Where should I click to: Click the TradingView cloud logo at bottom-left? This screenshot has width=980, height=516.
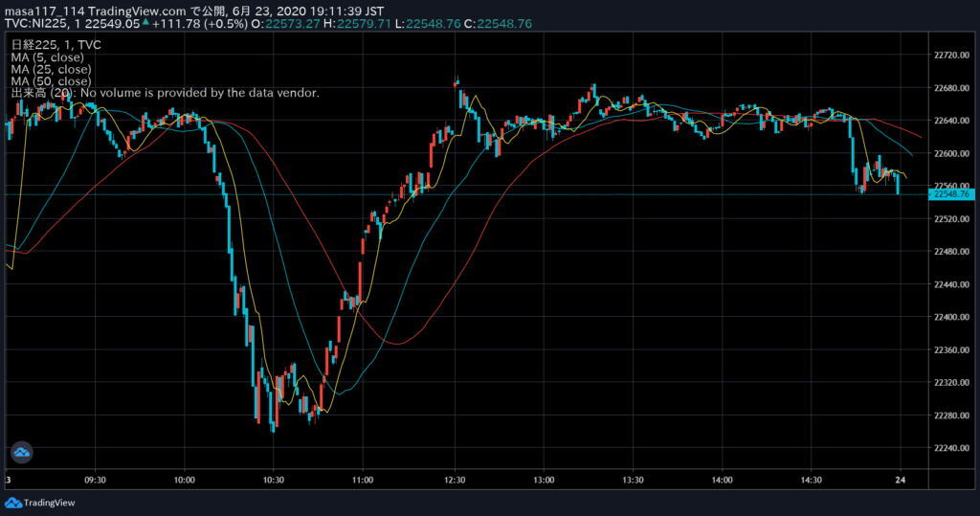click(x=13, y=503)
